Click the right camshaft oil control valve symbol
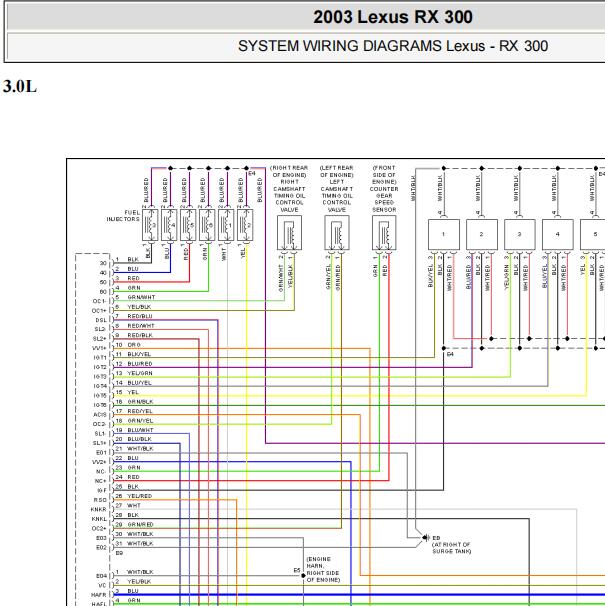The width and height of the screenshot is (605, 606). [x=289, y=233]
